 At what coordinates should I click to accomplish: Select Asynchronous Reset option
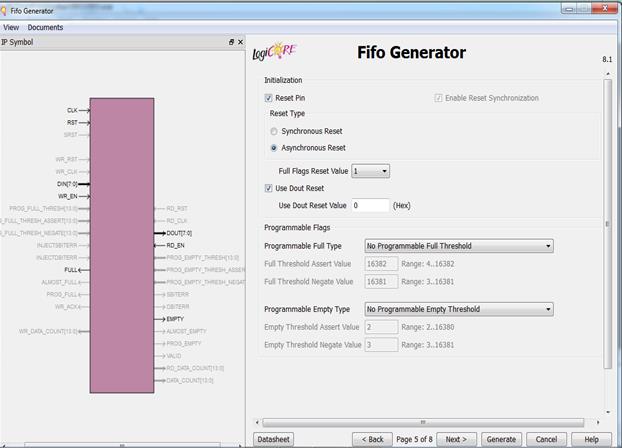point(274,148)
